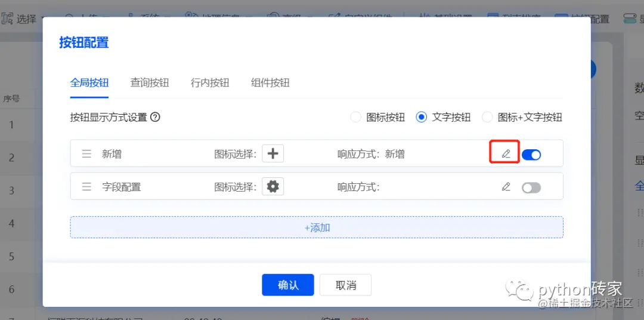Click the 新增 button name text
Viewport: 644px width, 320px height.
[112, 154]
